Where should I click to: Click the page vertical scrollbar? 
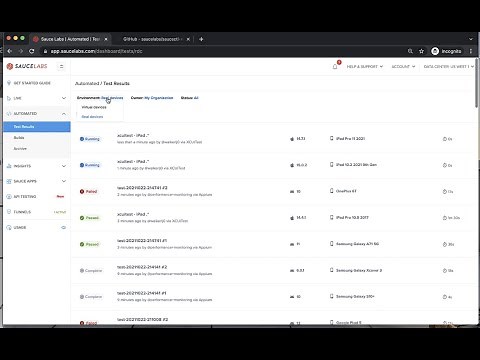(x=477, y=83)
